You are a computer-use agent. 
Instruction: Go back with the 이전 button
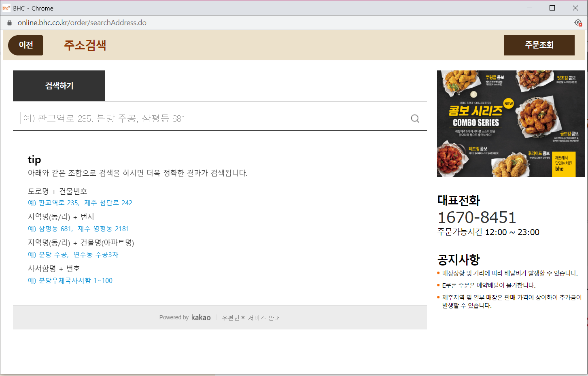click(x=26, y=45)
